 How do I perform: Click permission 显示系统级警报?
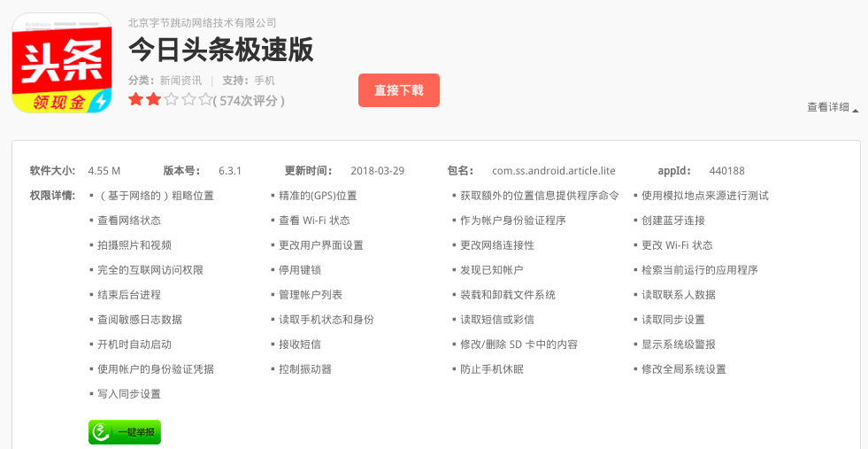(x=679, y=344)
